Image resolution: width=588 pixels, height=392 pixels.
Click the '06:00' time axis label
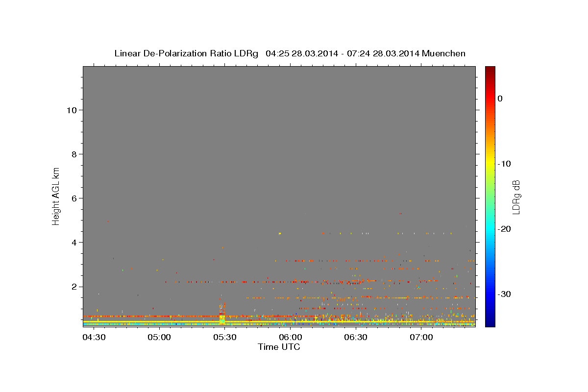(x=290, y=337)
